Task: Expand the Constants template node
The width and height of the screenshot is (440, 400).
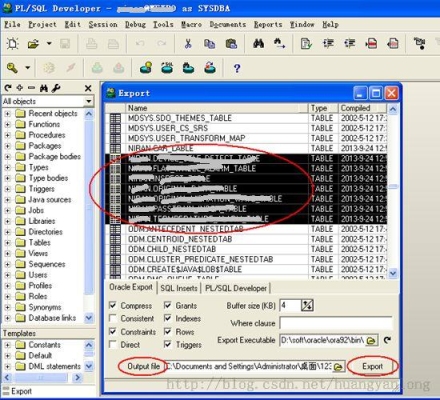Action: 7,345
